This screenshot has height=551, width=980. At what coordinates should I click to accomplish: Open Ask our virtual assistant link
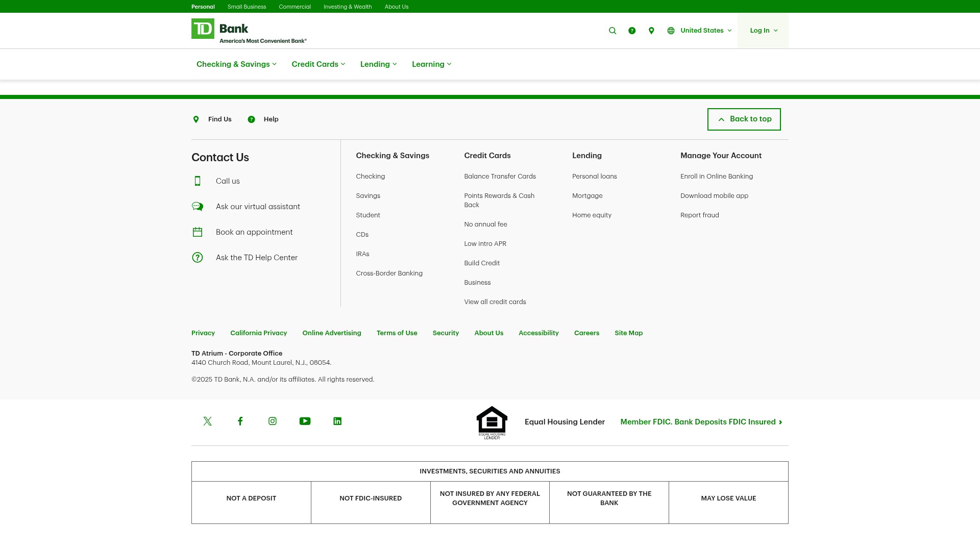(x=258, y=207)
